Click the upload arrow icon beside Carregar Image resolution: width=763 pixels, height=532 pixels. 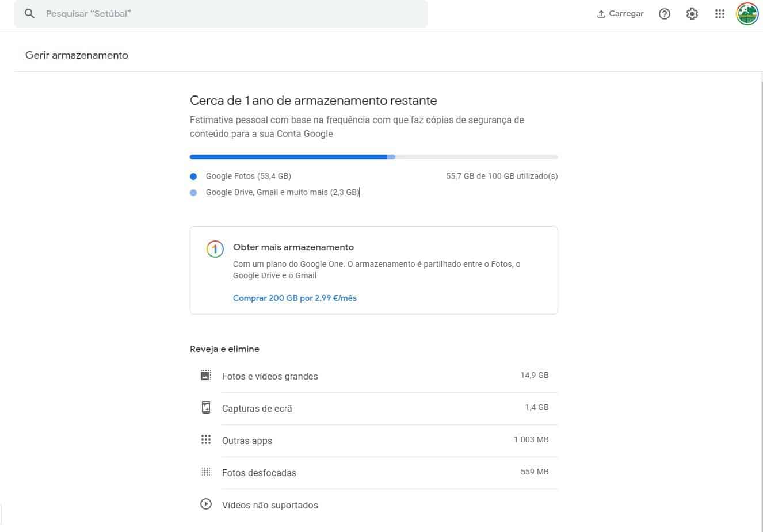[601, 14]
